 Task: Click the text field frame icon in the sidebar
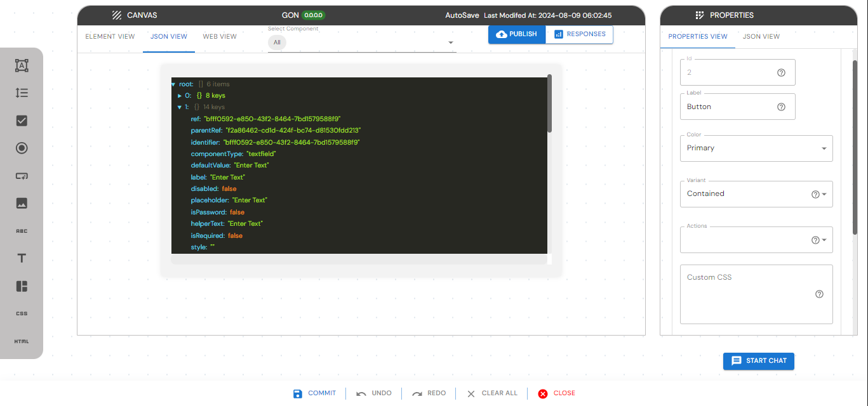[22, 65]
